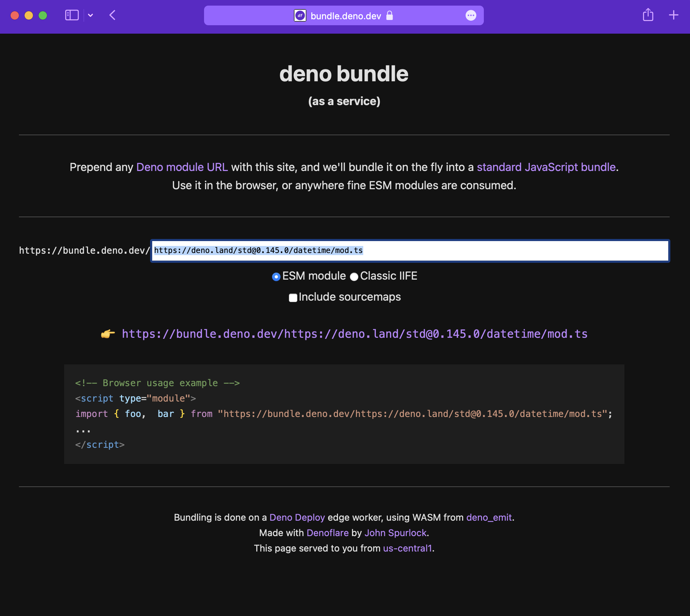The height and width of the screenshot is (616, 690).
Task: Toggle the browser sidebar
Action: click(72, 15)
